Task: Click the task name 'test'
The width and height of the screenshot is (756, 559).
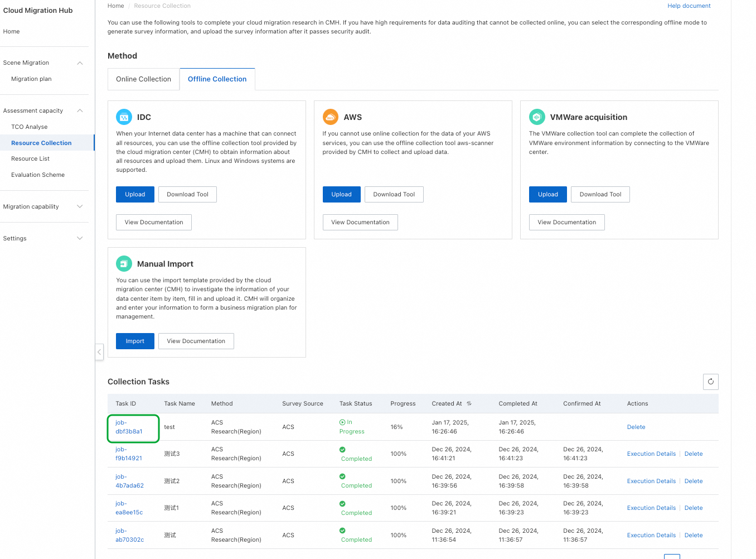Action: (x=169, y=427)
